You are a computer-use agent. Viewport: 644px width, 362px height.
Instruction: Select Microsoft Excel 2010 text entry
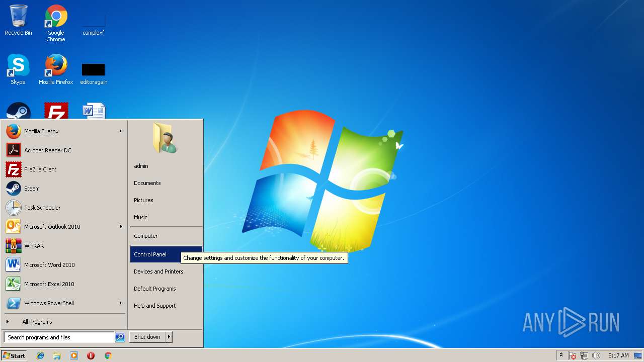click(49, 284)
